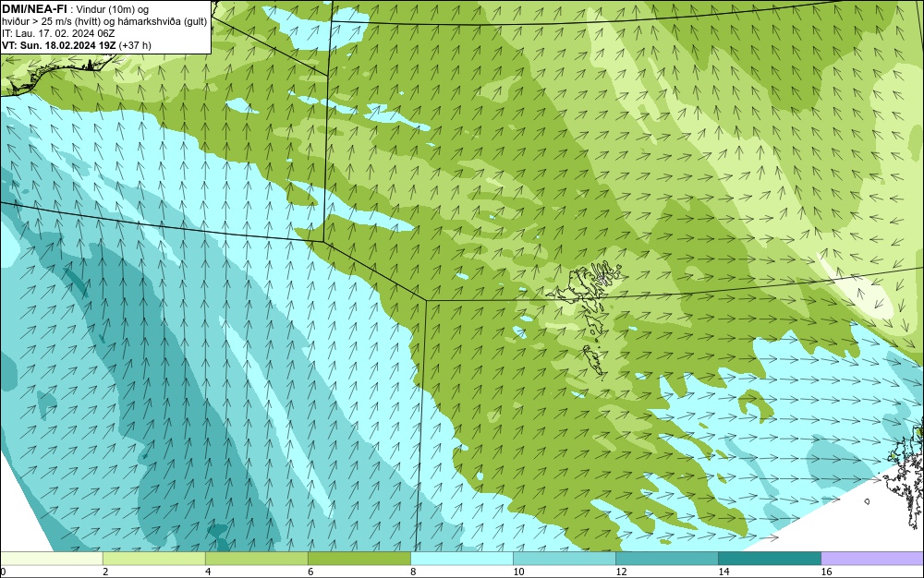Click the 14–16 m/s dark teal legend swatch

(769, 559)
